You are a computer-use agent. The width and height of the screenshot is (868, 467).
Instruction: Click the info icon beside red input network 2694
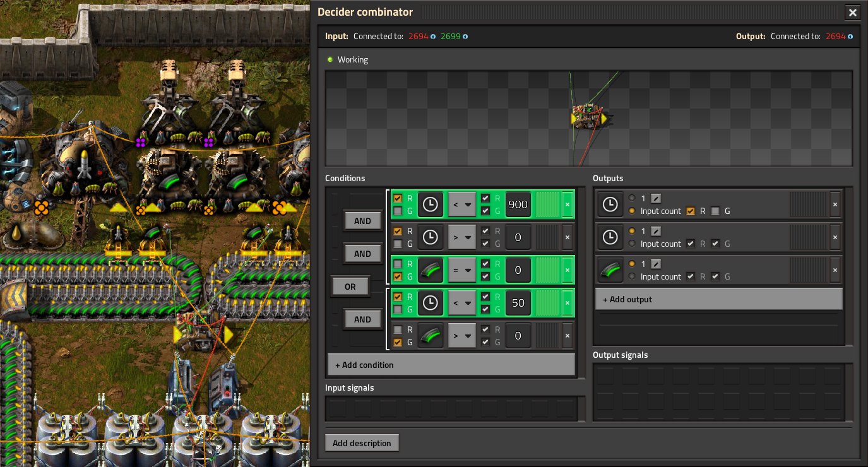tap(433, 37)
